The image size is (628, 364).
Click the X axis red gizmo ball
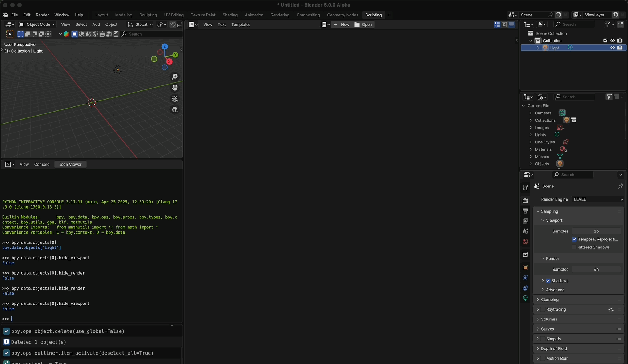click(169, 62)
